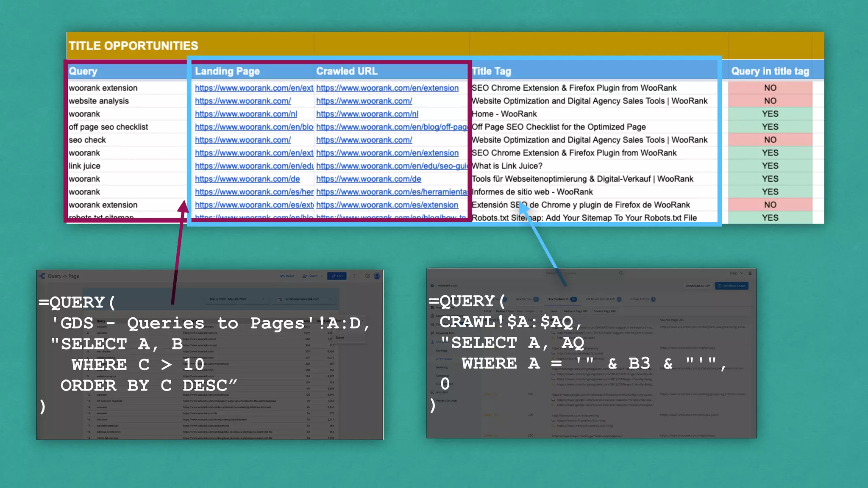The image size is (868, 488).
Task: Click the Redirect Page URL filter chip
Action: point(576,311)
